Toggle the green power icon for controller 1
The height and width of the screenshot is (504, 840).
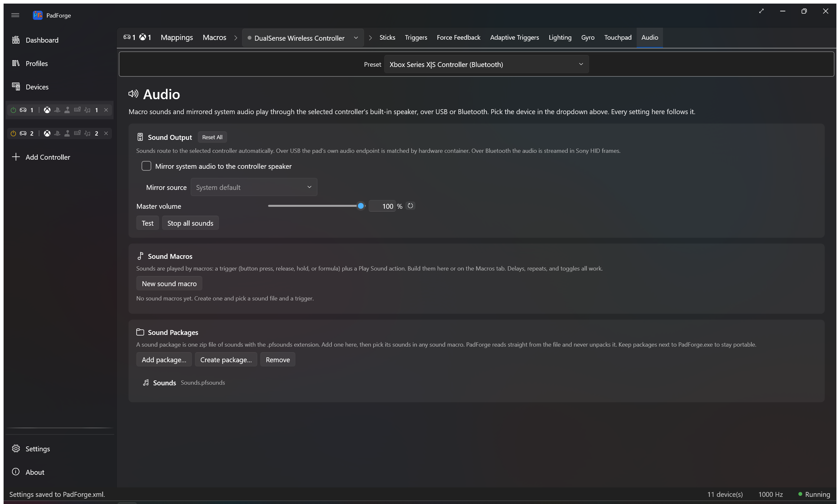click(13, 110)
